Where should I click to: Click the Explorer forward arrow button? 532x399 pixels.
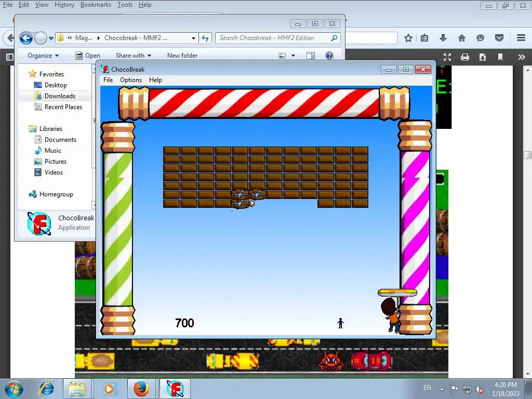(41, 38)
